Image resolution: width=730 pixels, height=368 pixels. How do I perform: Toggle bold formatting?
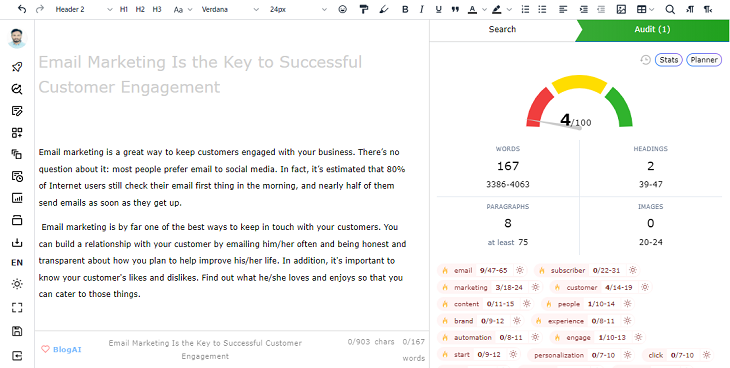click(x=405, y=9)
